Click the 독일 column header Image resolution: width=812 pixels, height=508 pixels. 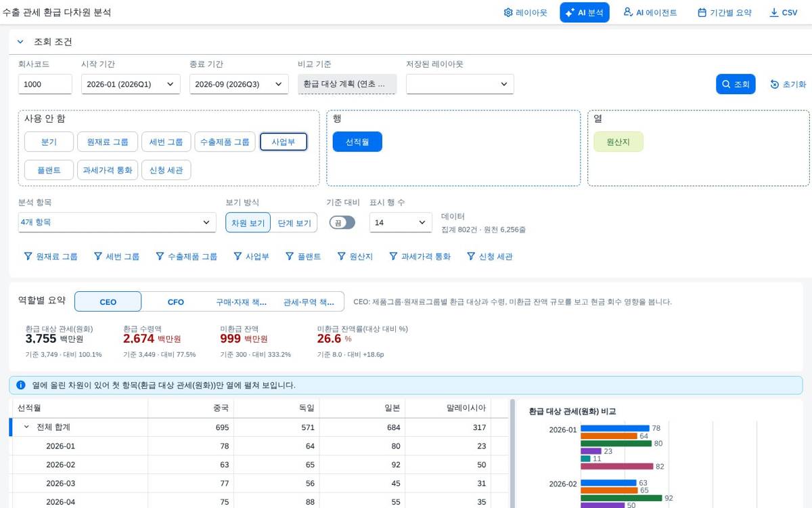277,408
